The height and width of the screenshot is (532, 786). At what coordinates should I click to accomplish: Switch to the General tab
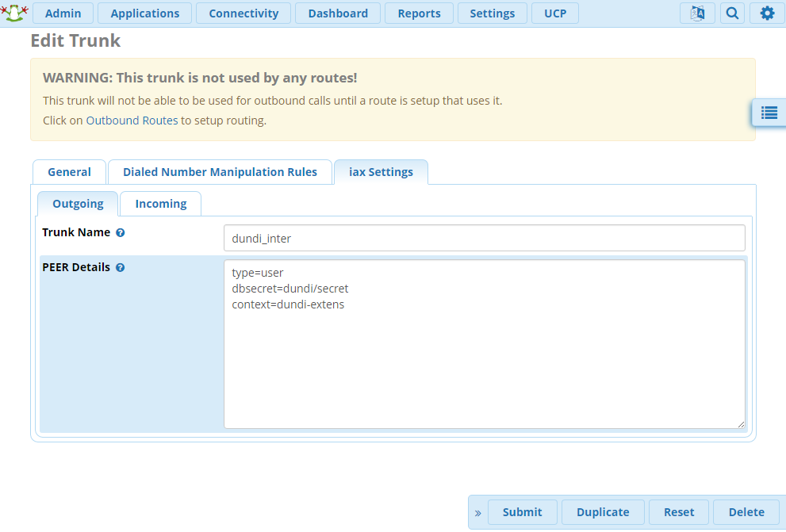click(69, 171)
